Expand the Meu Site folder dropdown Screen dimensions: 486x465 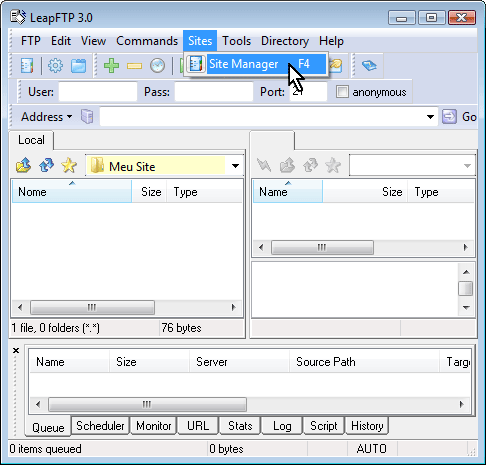(x=235, y=166)
